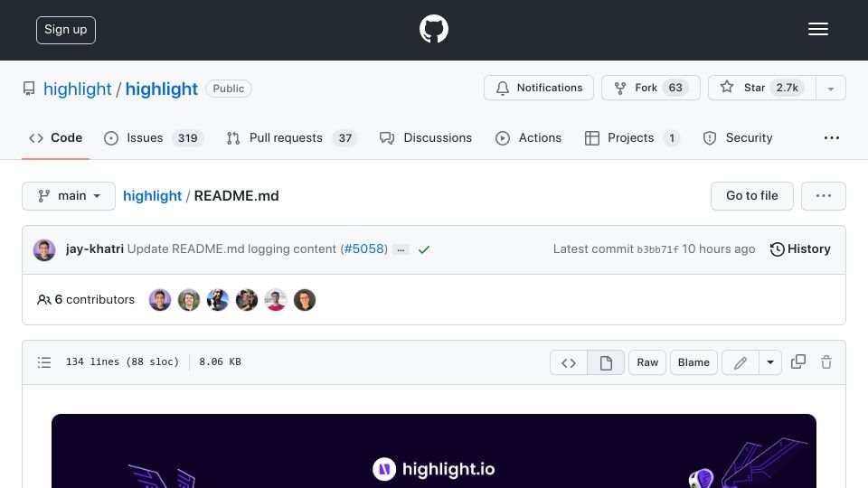The width and height of the screenshot is (868, 488).
Task: Display the source code view
Action: click(569, 362)
